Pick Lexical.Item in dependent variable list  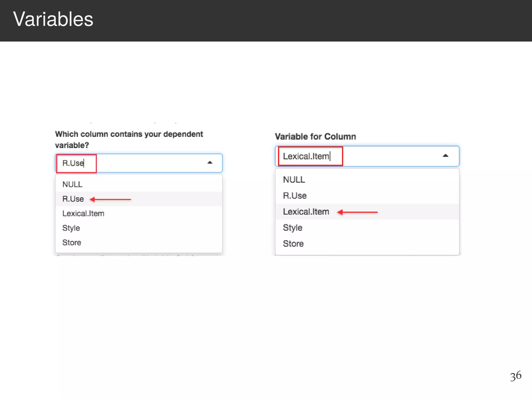point(83,214)
